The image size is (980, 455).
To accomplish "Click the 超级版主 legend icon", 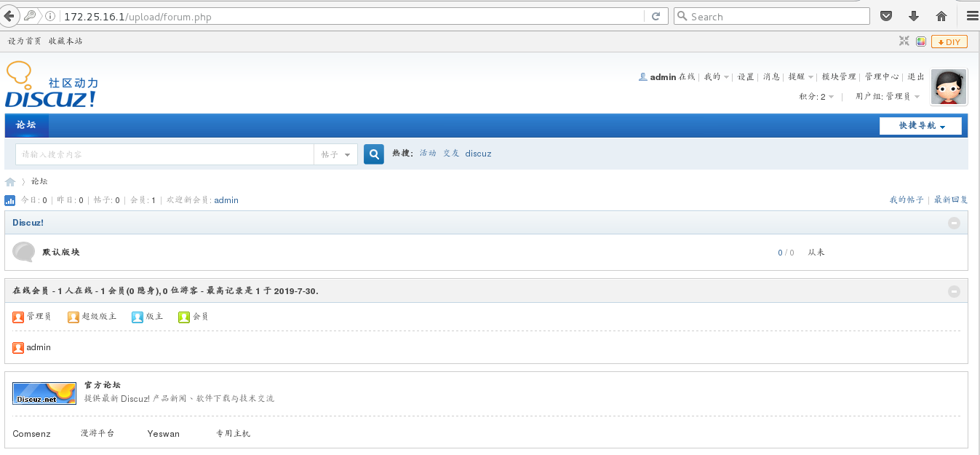I will tap(73, 317).
